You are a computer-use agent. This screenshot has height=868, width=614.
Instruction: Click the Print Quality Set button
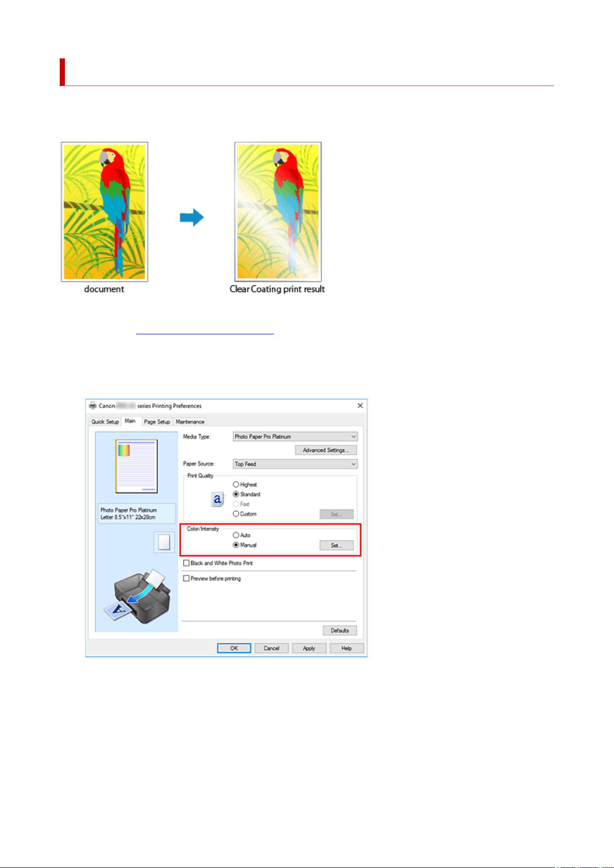pos(336,514)
